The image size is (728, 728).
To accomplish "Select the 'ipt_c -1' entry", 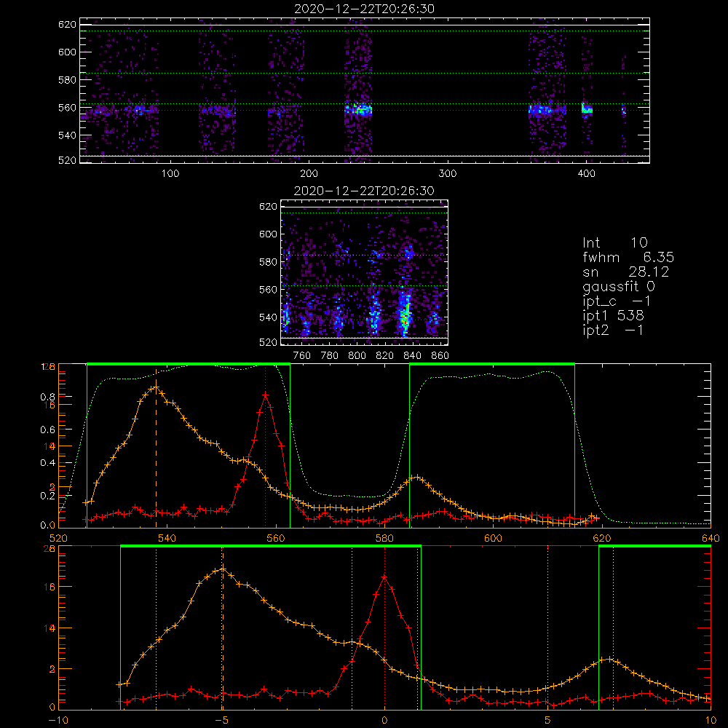I will 617,301.
